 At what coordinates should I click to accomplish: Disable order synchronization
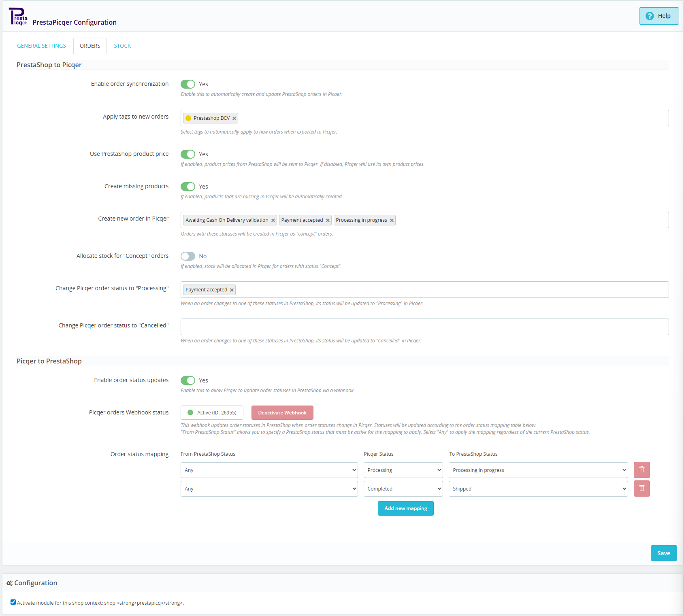(x=188, y=84)
